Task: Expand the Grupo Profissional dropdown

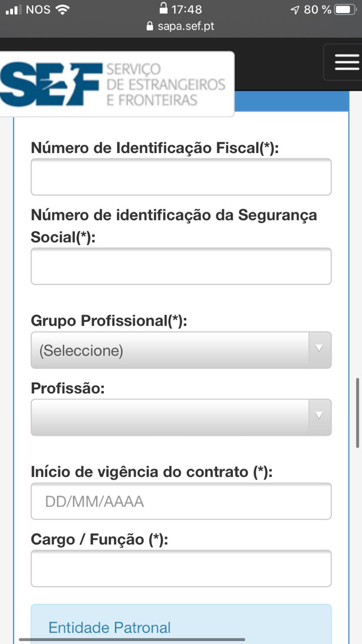Action: (x=181, y=350)
